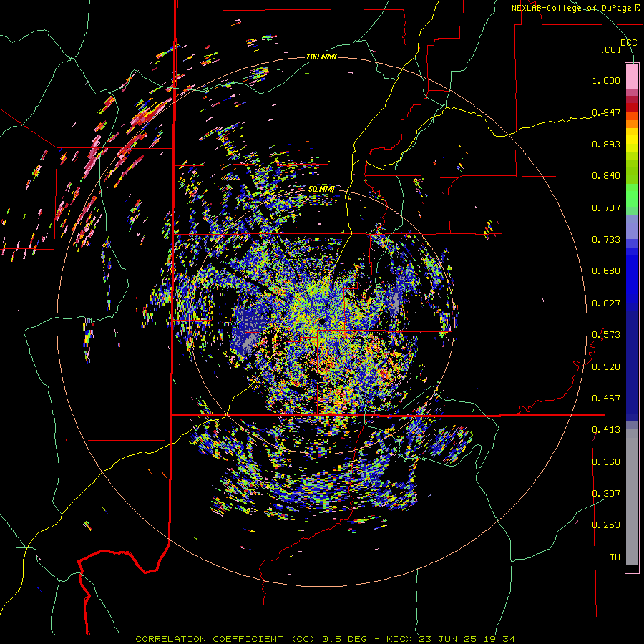Image resolution: width=644 pixels, height=644 pixels.
Task: Click the 0.680 legend value
Action: click(x=606, y=271)
